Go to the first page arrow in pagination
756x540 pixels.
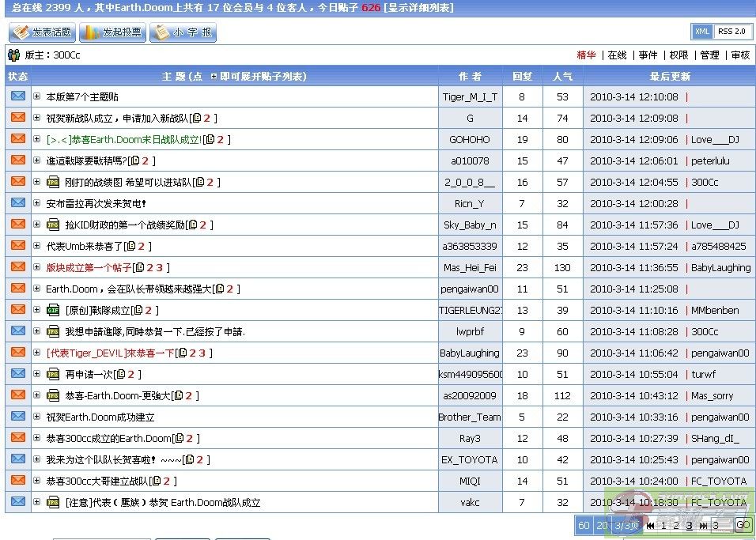(650, 526)
